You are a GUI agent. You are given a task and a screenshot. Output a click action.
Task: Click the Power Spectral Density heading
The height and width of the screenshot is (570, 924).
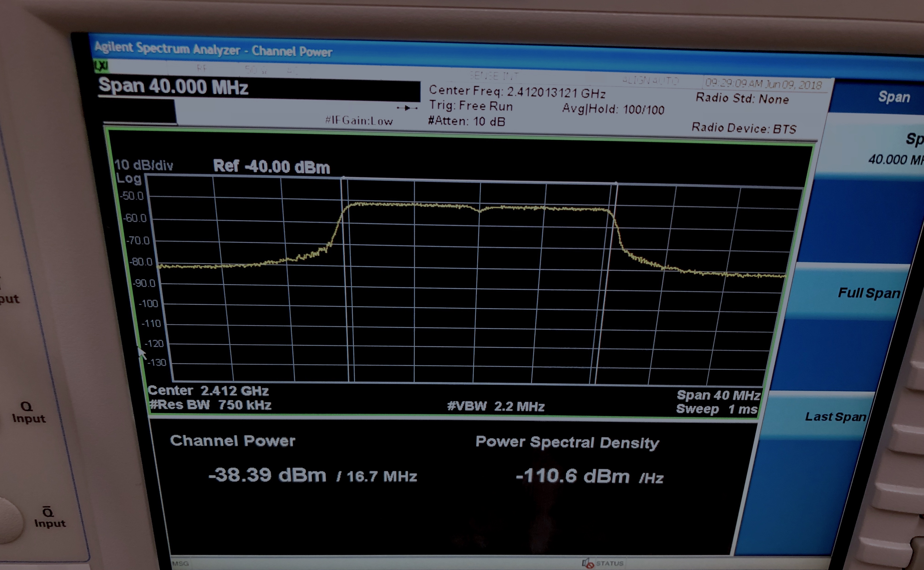[567, 442]
